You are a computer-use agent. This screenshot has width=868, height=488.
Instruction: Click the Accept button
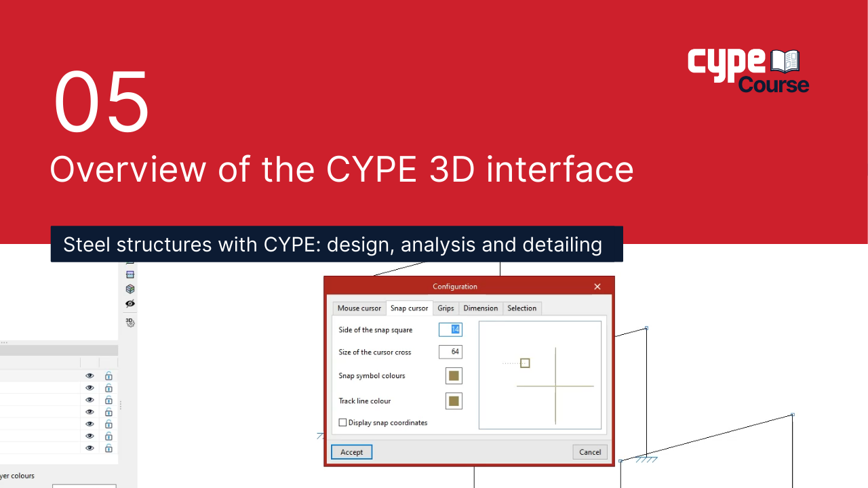point(352,452)
